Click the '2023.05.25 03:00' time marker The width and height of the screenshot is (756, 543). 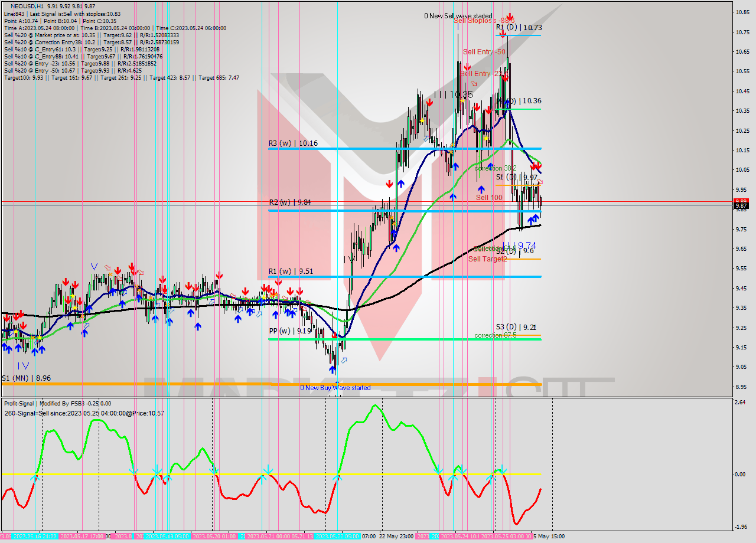503,537
